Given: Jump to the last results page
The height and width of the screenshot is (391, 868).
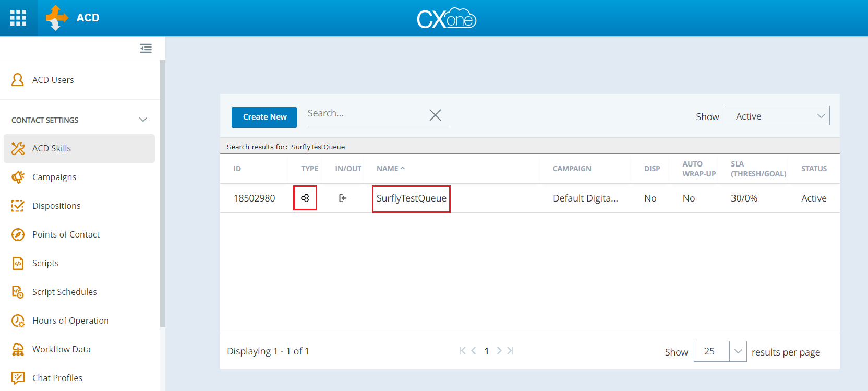Looking at the screenshot, I should (x=510, y=351).
